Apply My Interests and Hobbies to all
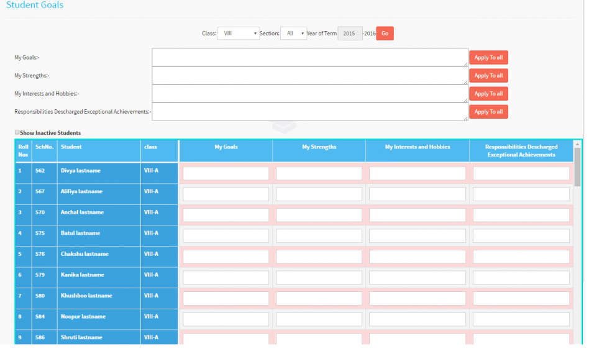This screenshot has height=364, width=607. (x=488, y=94)
